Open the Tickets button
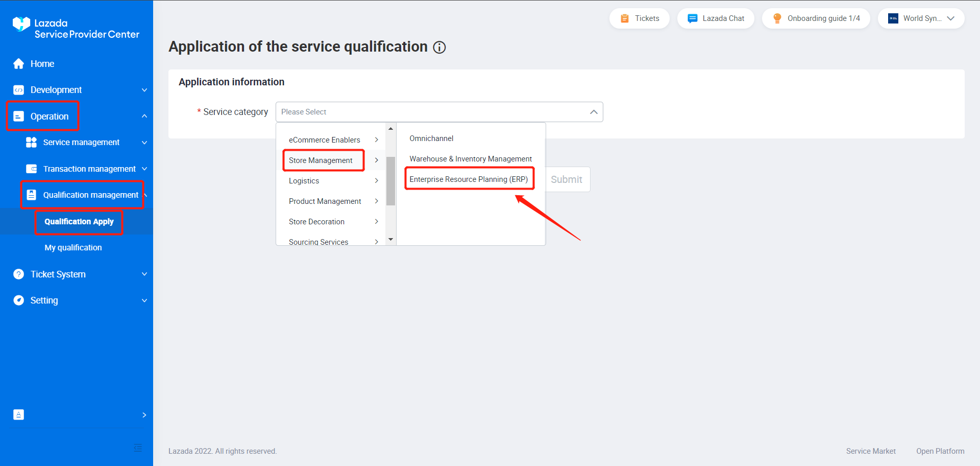The height and width of the screenshot is (466, 980). (640, 18)
